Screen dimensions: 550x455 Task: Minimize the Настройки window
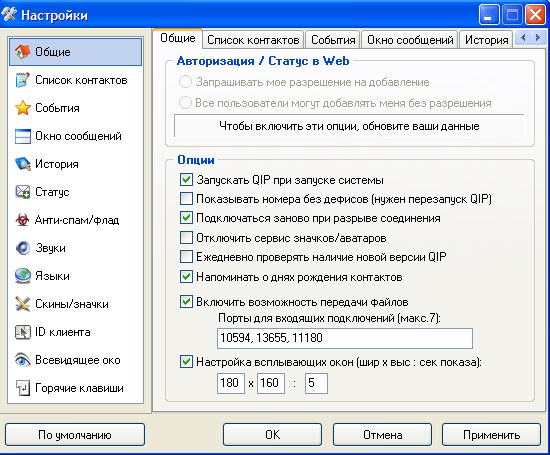pos(489,15)
